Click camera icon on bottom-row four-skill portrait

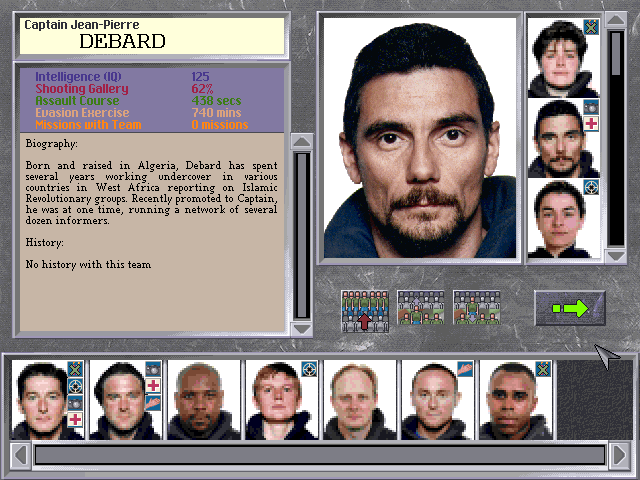click(75, 403)
